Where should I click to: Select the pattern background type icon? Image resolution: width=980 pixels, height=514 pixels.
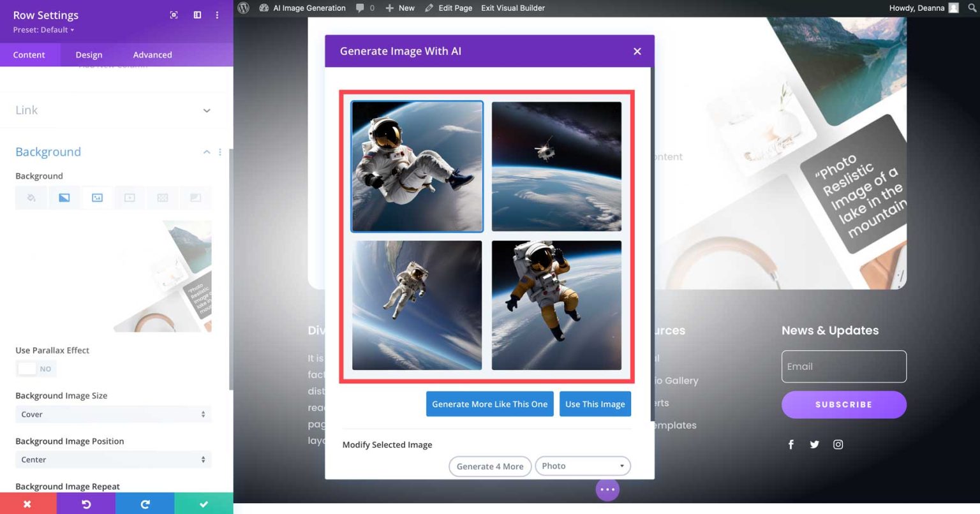(162, 198)
